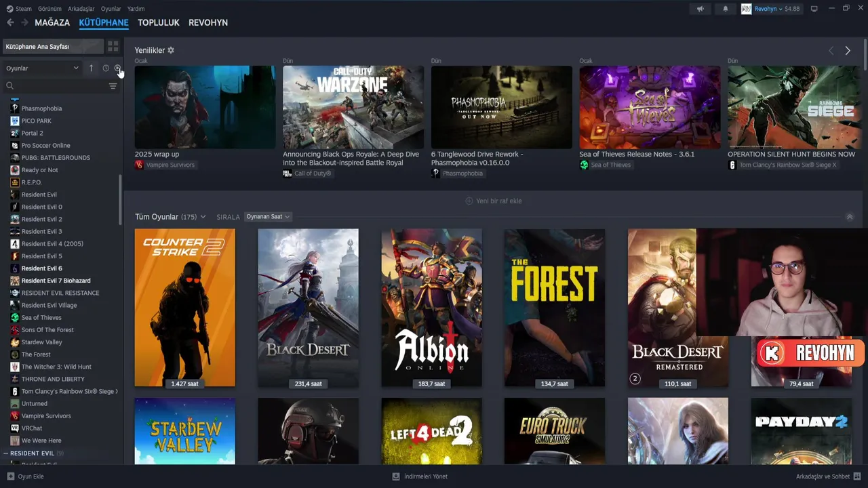
Task: Switch to grid collections view icon
Action: pyautogui.click(x=113, y=46)
